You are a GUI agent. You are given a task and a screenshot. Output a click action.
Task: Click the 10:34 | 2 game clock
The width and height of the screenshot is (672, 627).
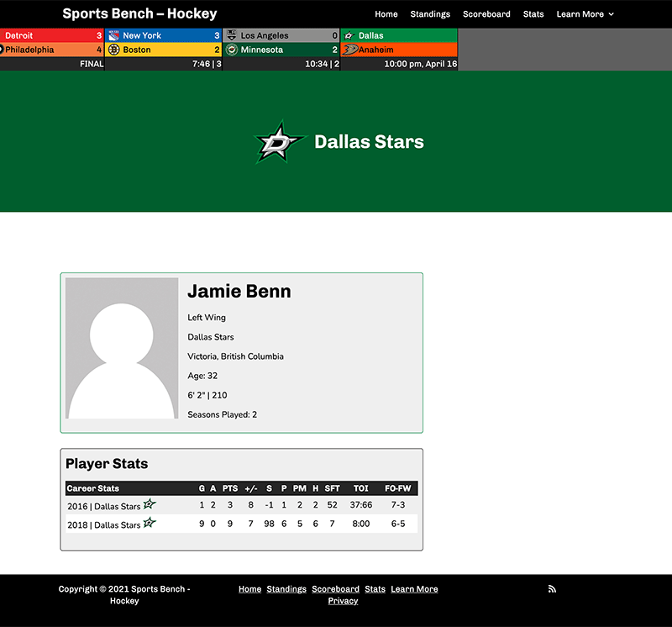[322, 64]
